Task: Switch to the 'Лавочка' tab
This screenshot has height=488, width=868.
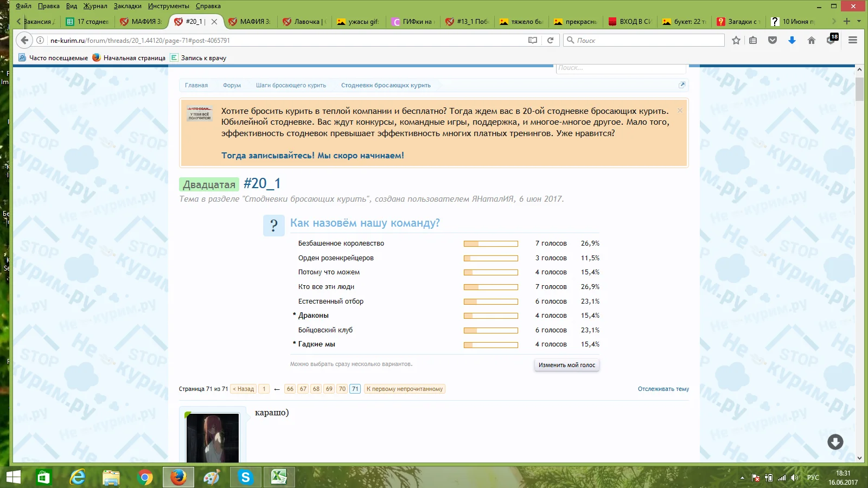Action: coord(304,22)
